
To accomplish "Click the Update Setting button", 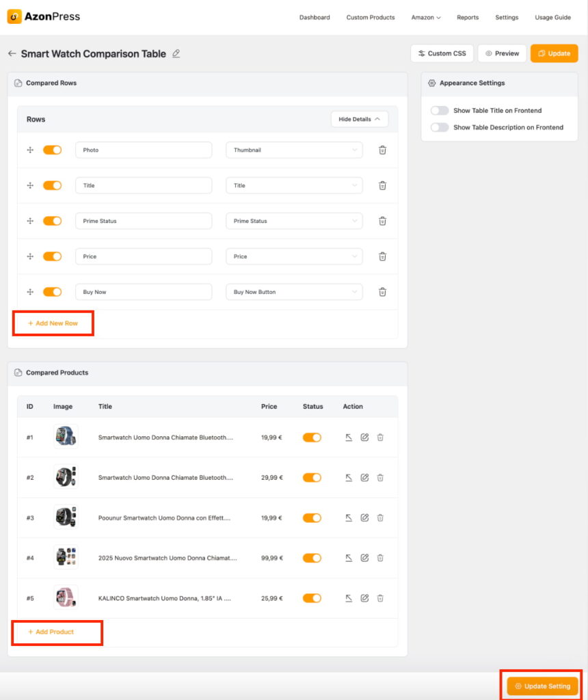I will coord(542,686).
